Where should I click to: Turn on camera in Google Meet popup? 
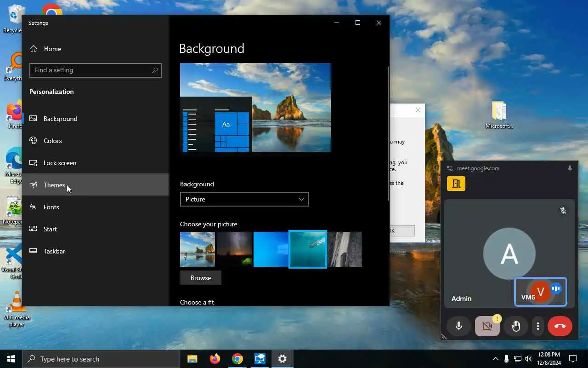487,326
